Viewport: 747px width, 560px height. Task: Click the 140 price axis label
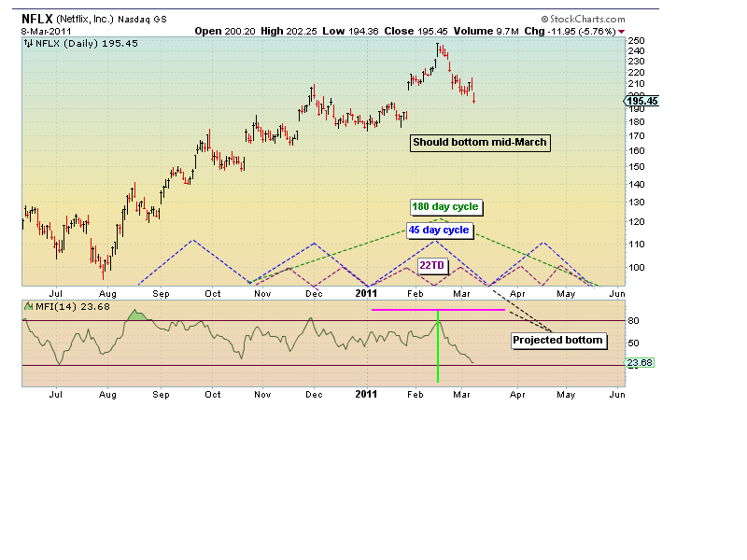636,185
